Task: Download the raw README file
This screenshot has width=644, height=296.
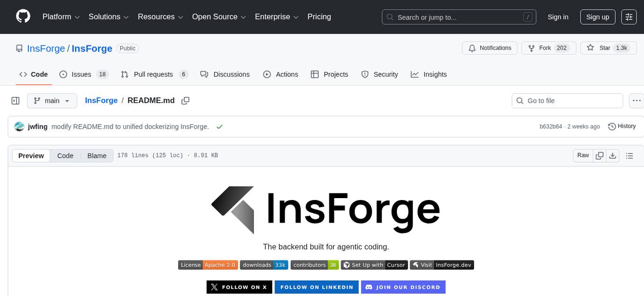Action: pyautogui.click(x=613, y=155)
